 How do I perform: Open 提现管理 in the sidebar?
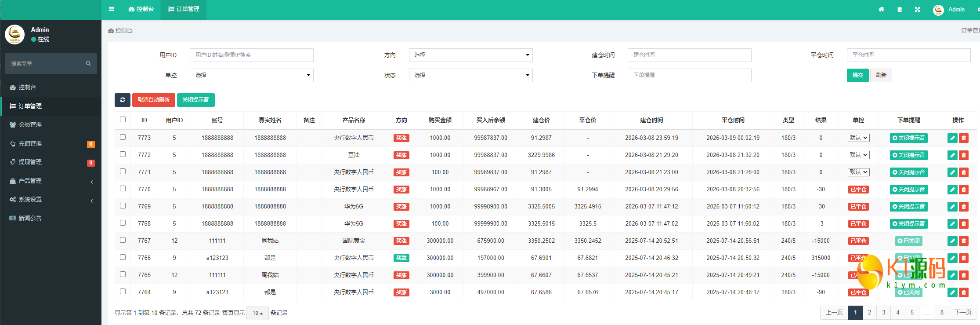point(51,162)
